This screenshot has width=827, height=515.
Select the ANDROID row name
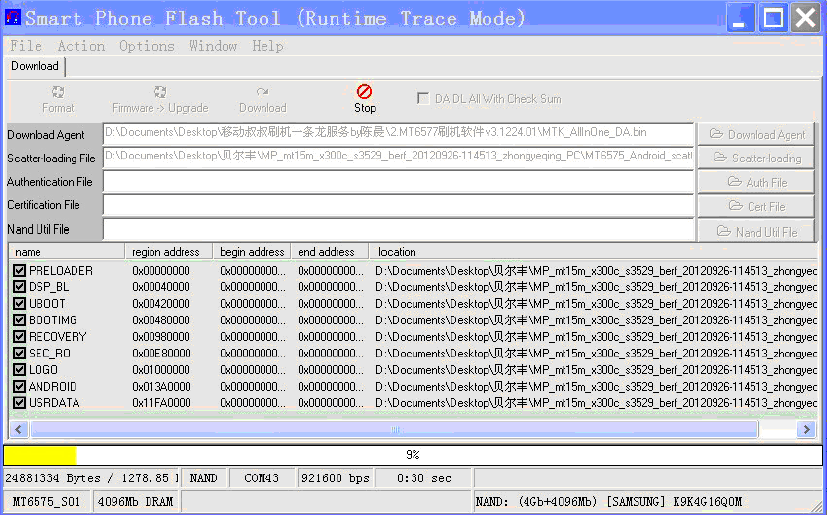coord(53,387)
